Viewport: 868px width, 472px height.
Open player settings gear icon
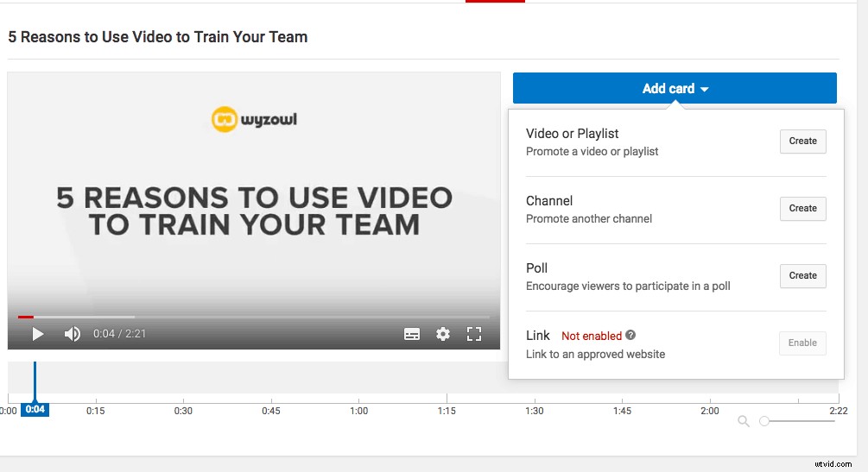coord(443,334)
